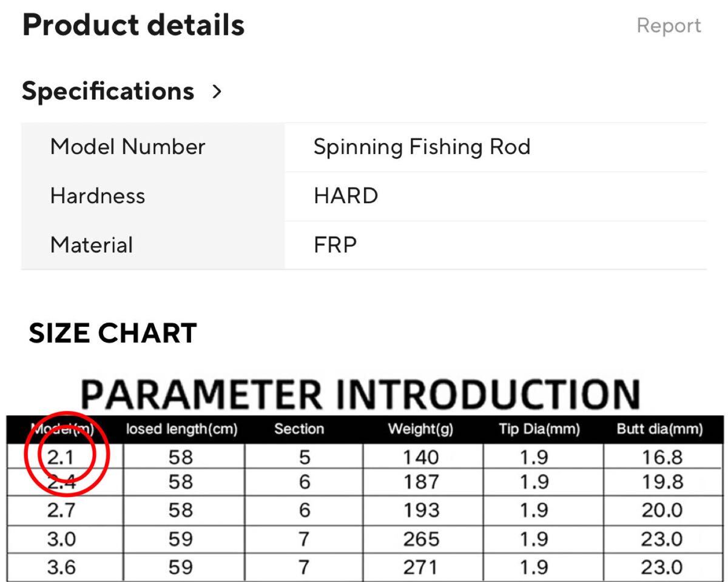
Task: Click the FRP material value
Action: 335,245
